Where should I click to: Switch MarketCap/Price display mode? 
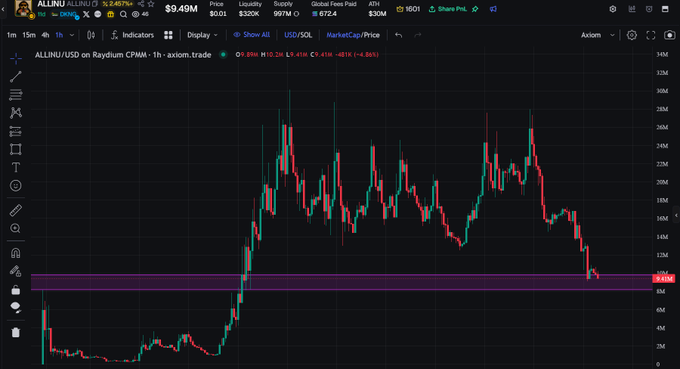(353, 35)
